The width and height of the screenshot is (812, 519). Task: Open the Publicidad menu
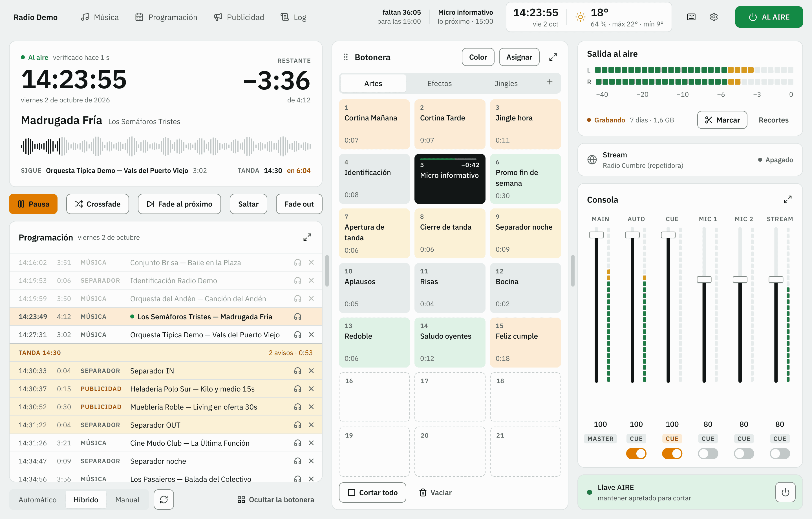tap(239, 17)
